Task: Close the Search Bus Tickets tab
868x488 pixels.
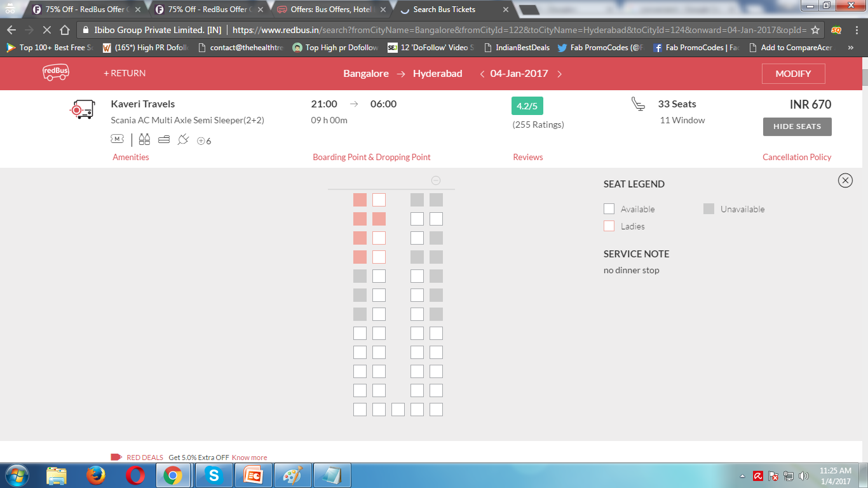Action: pyautogui.click(x=506, y=10)
